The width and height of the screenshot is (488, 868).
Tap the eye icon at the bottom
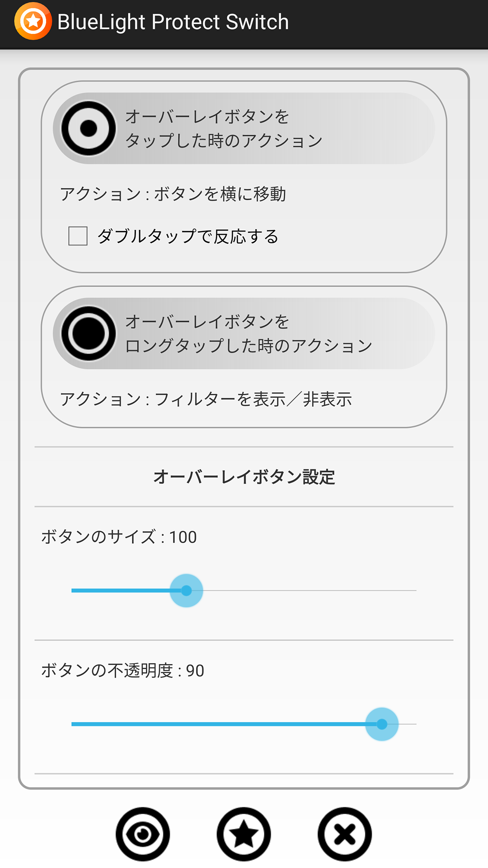point(143,834)
